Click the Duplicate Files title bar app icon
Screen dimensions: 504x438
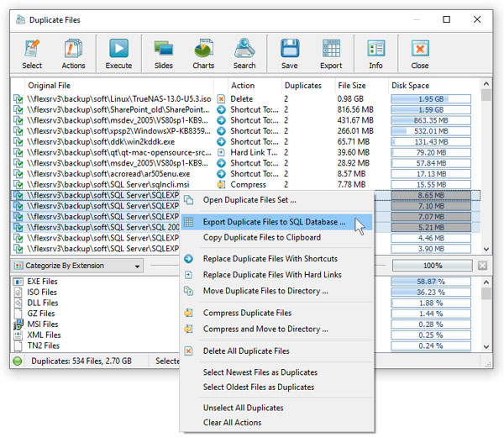(x=20, y=19)
